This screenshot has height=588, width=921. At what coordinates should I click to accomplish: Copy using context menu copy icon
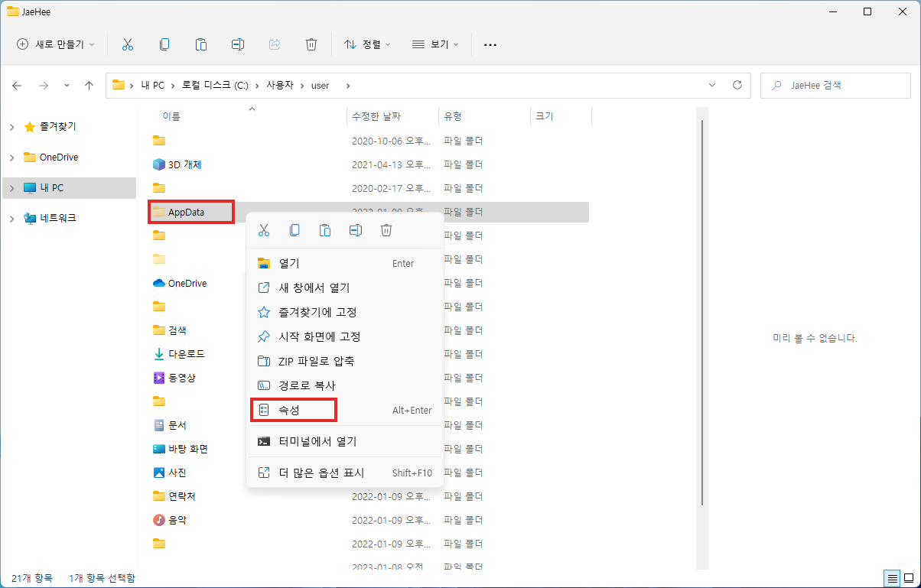click(295, 230)
